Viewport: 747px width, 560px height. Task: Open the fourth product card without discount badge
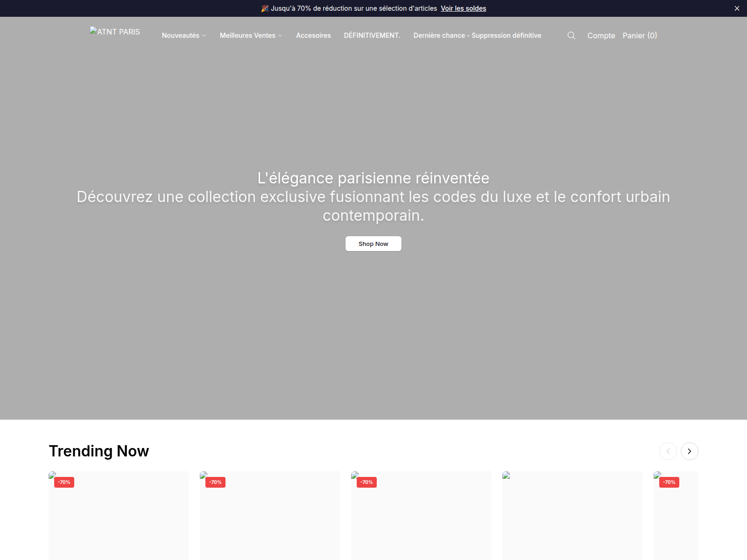(572, 516)
